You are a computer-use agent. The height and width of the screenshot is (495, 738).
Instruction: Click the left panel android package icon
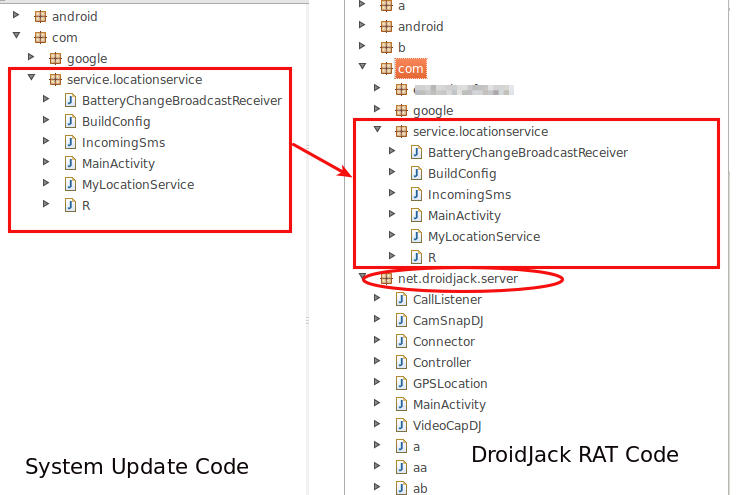40,17
